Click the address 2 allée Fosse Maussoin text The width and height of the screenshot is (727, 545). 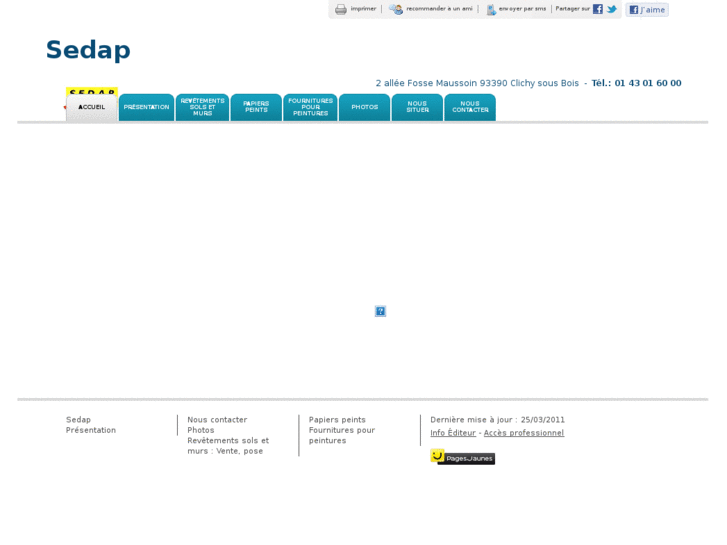pyautogui.click(x=477, y=83)
